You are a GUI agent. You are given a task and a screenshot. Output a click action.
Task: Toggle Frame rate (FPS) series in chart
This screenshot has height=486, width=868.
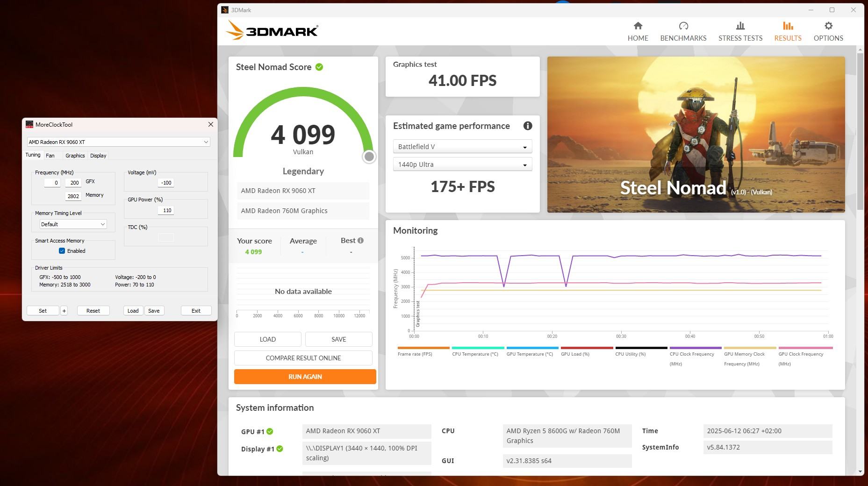[423, 351]
